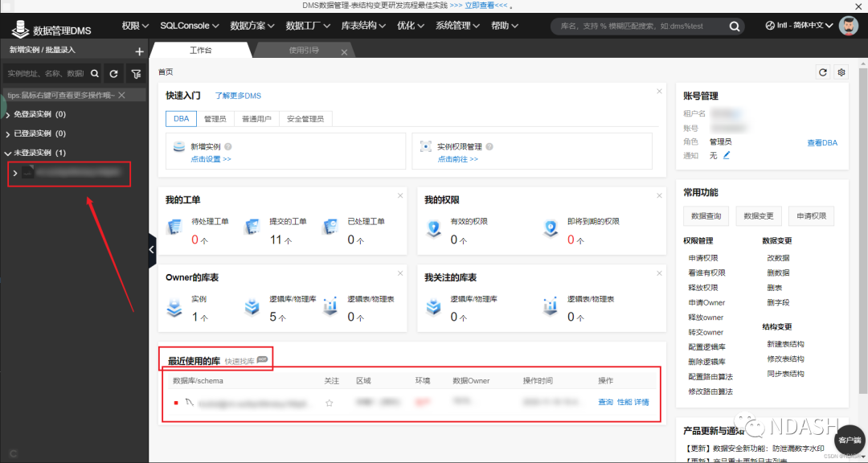Open the instance filter funnel icon
This screenshot has height=463, width=868.
(x=135, y=72)
